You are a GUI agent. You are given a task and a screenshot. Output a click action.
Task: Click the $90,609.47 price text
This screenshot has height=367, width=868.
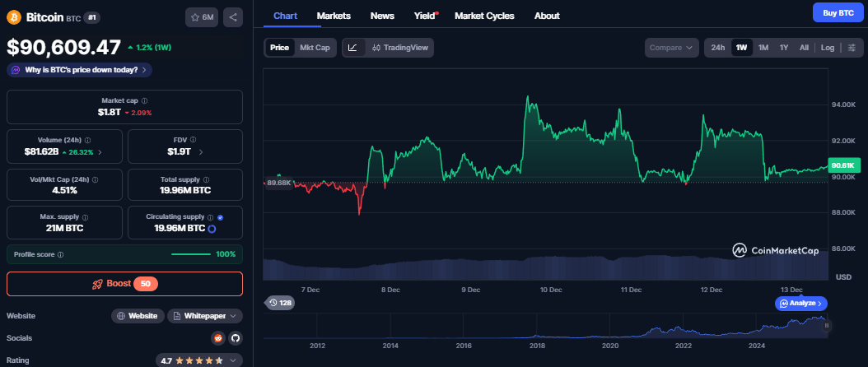pos(63,47)
